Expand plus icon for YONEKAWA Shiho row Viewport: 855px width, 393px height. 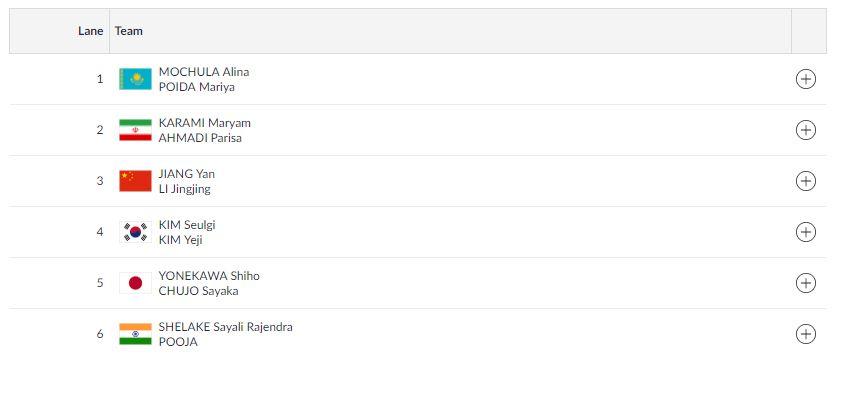click(805, 283)
